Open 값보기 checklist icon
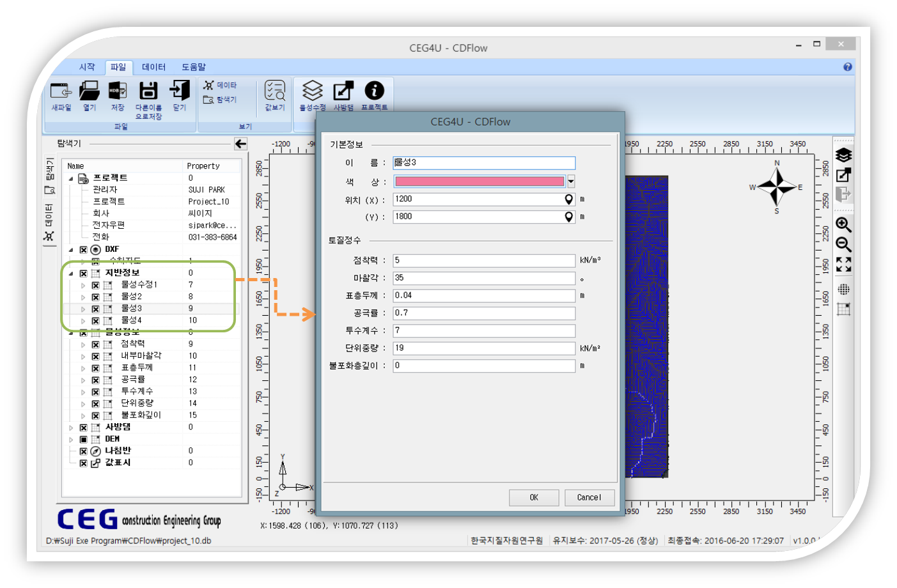This screenshot has width=897, height=588. tap(275, 91)
